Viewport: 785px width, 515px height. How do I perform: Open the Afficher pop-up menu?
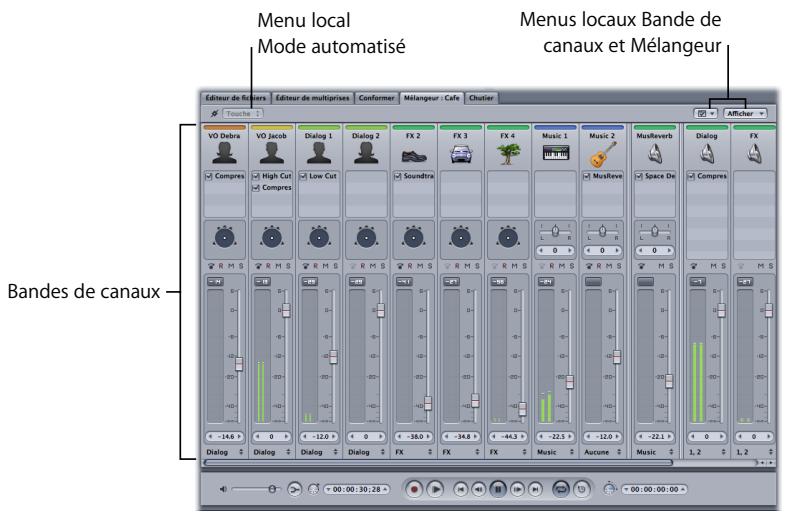point(745,114)
